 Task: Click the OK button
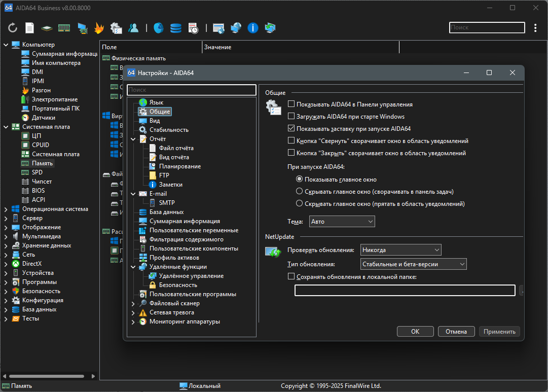tap(415, 332)
